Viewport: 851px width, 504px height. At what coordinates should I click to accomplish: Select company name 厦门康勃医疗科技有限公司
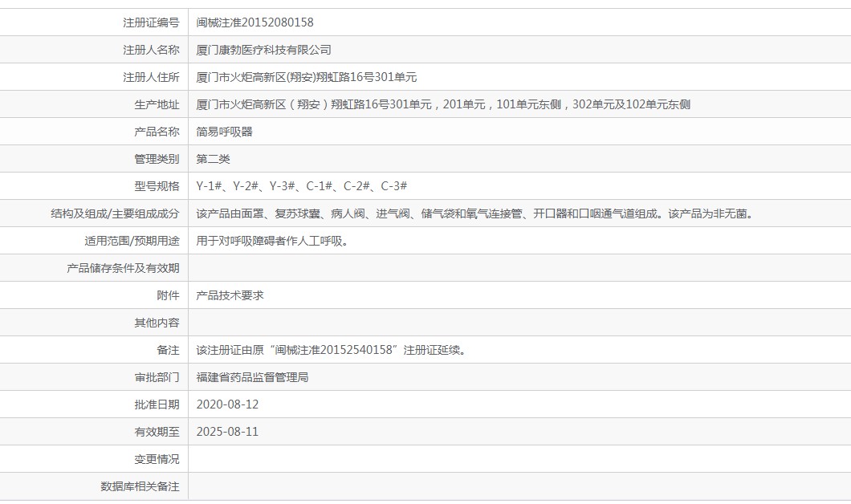264,50
